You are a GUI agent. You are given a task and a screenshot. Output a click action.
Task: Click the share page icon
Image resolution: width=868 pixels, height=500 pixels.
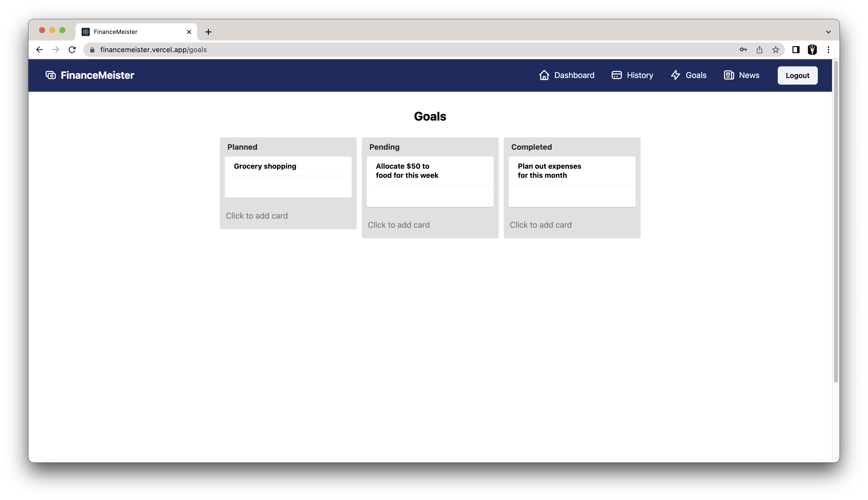pos(759,50)
